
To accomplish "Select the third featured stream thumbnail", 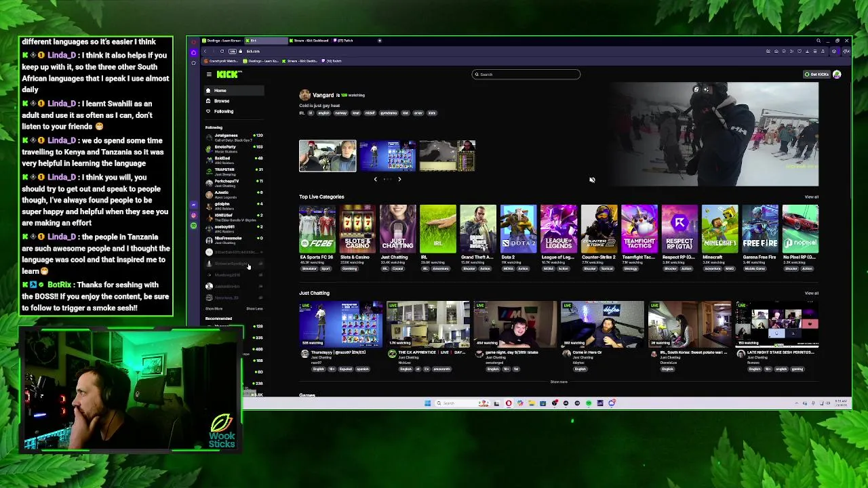I will (447, 156).
